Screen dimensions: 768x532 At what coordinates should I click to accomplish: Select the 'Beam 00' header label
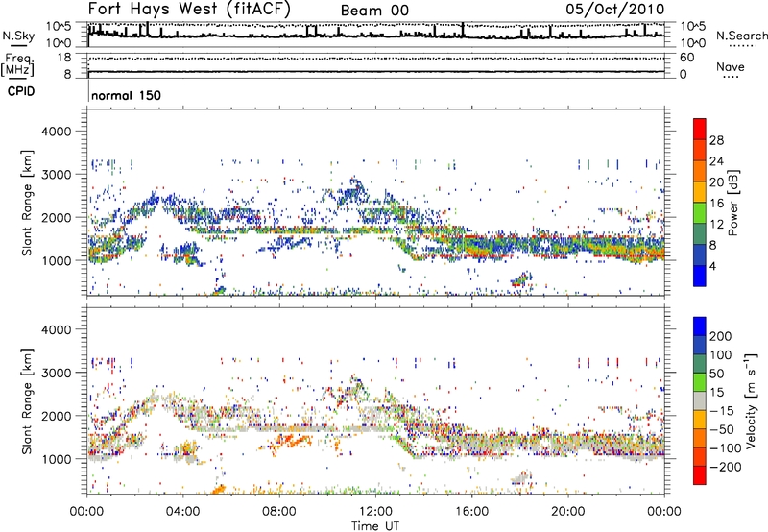point(374,11)
